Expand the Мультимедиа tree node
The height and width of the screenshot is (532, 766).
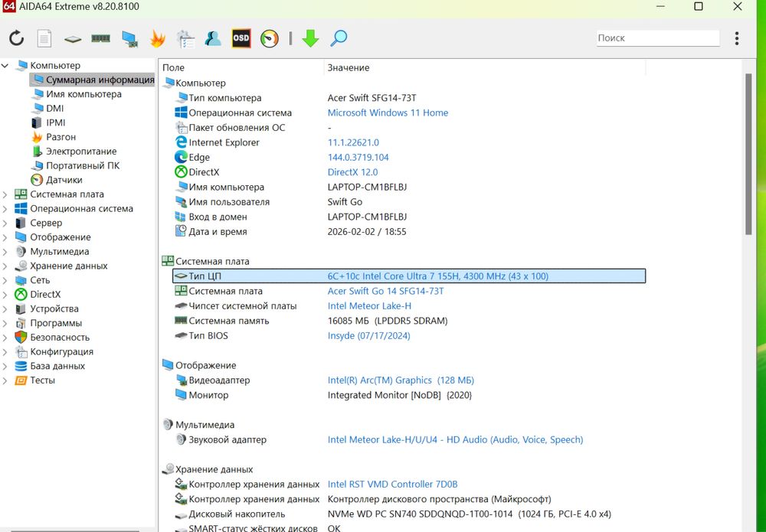coord(5,252)
